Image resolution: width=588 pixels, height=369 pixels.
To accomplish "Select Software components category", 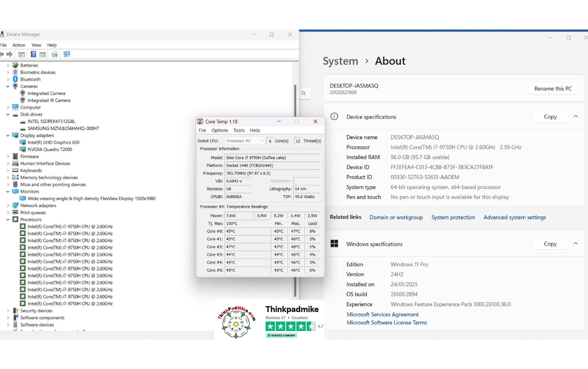I will coord(42,318).
